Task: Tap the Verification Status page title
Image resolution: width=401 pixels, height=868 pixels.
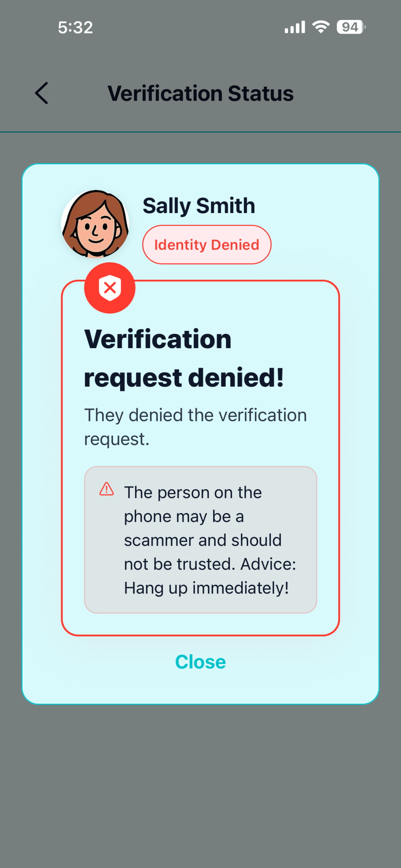Action: pos(200,93)
